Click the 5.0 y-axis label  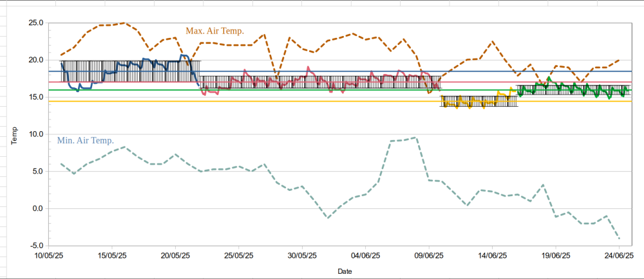tap(38, 171)
